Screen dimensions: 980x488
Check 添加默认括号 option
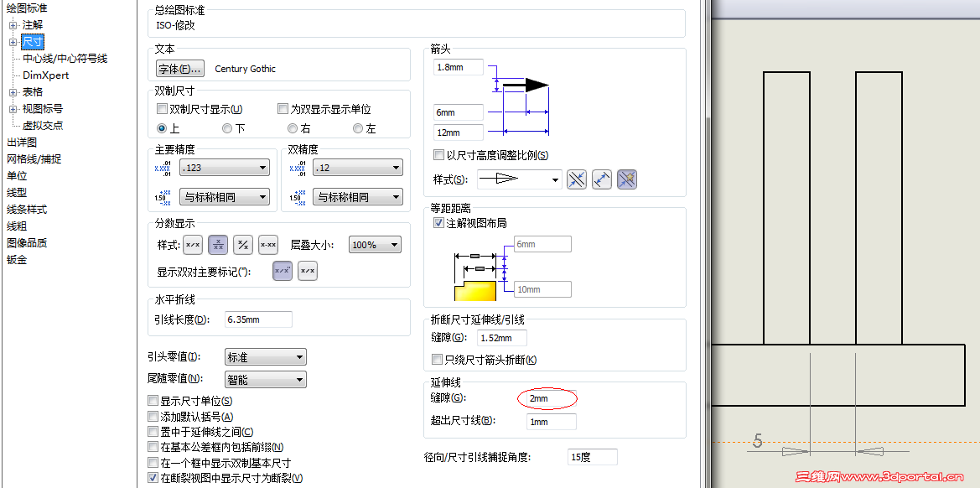click(x=153, y=416)
